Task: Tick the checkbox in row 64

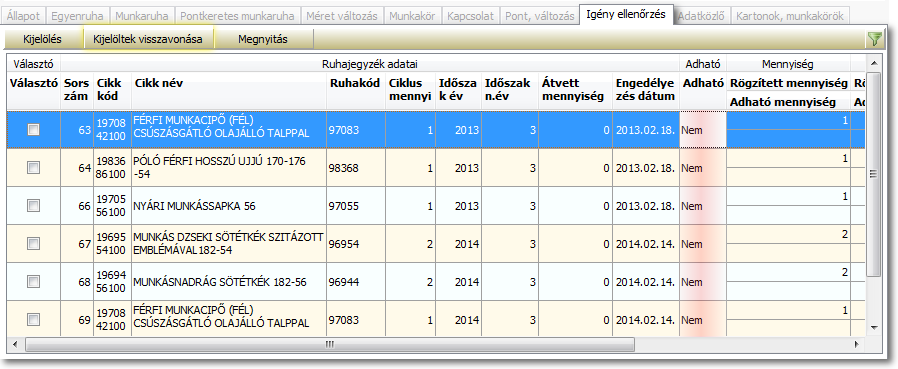Action: coord(34,167)
